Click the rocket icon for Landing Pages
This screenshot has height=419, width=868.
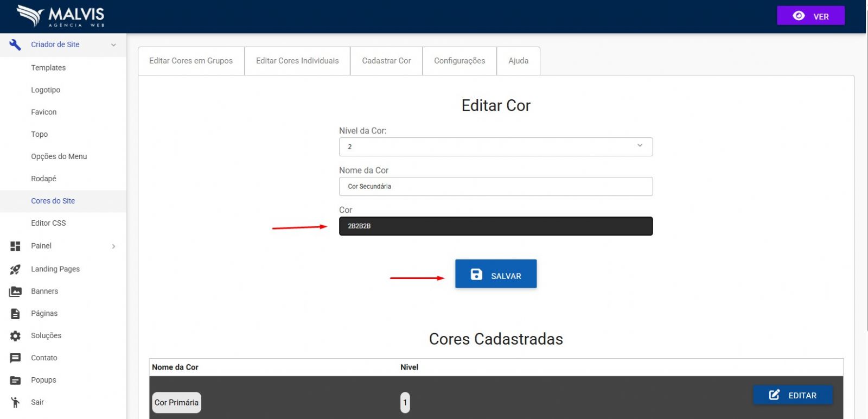click(15, 269)
